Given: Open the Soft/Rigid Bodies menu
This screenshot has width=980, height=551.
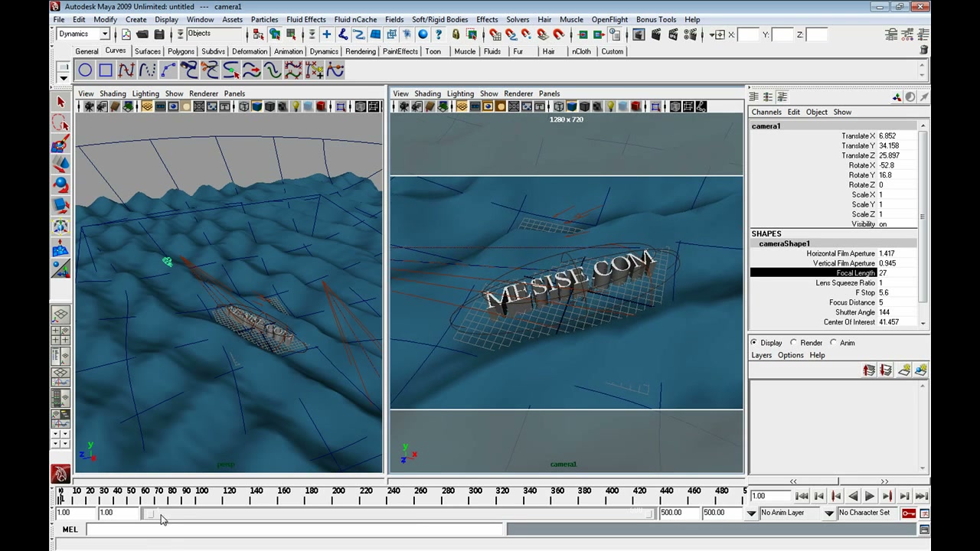Looking at the screenshot, I should (439, 19).
